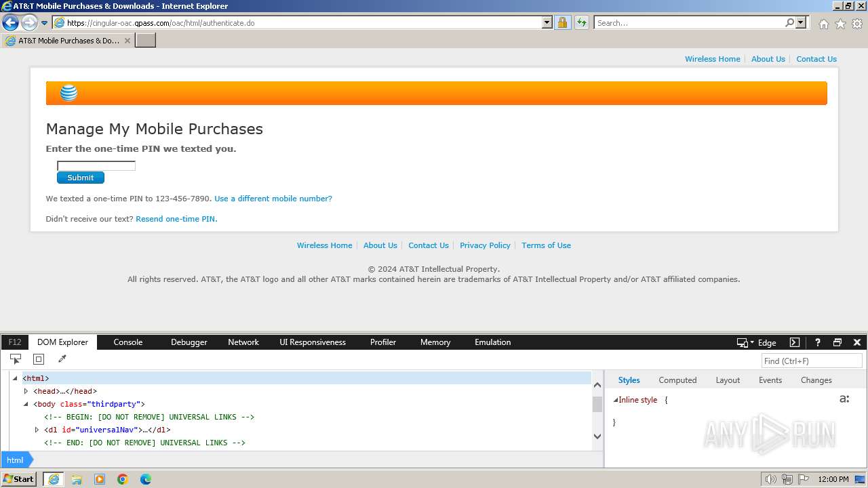The width and height of the screenshot is (868, 488).
Task: Switch to the Console tab
Action: [128, 342]
